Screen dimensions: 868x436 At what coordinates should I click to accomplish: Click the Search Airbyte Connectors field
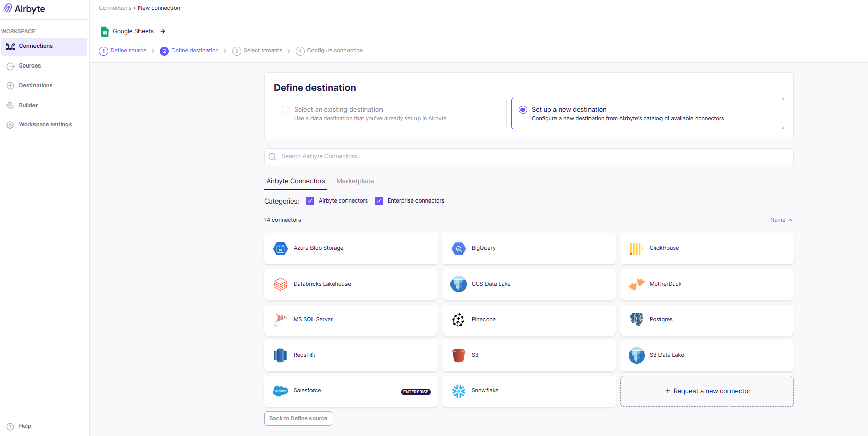529,157
